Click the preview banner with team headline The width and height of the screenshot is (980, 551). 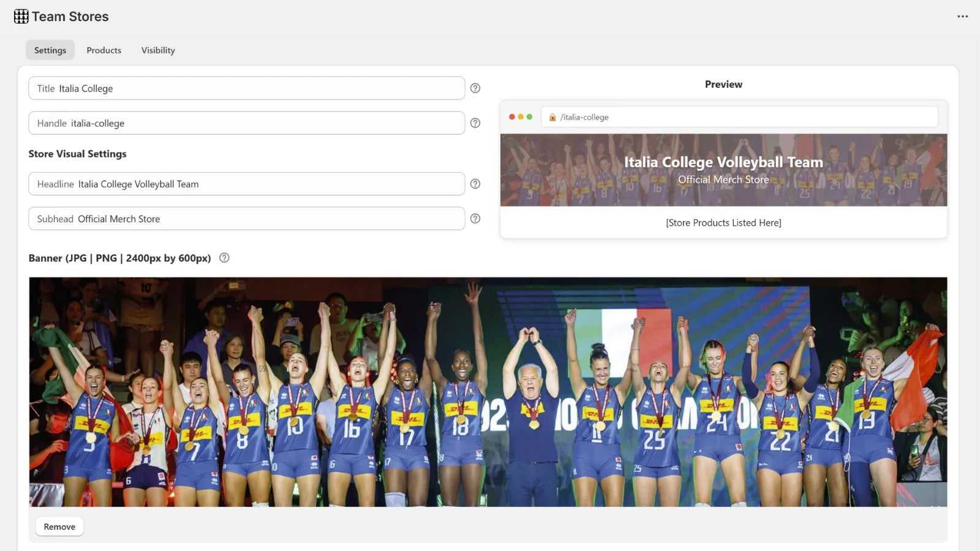pos(724,170)
